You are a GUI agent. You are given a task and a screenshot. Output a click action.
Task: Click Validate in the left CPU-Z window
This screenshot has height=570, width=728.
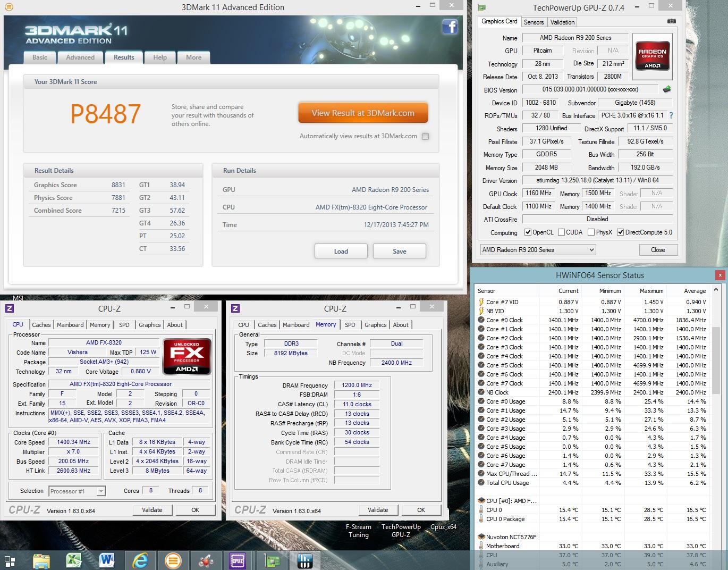[152, 510]
